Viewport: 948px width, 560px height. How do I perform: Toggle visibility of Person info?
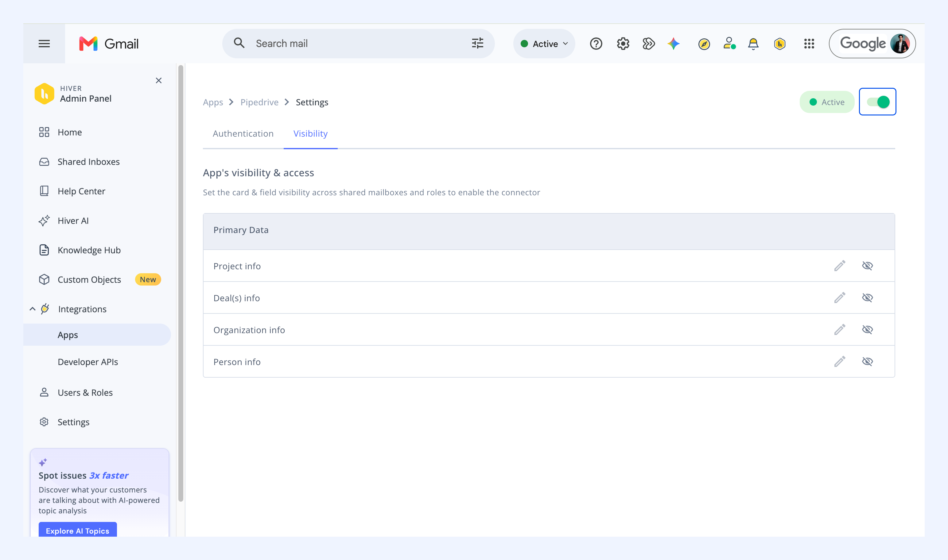point(867,361)
